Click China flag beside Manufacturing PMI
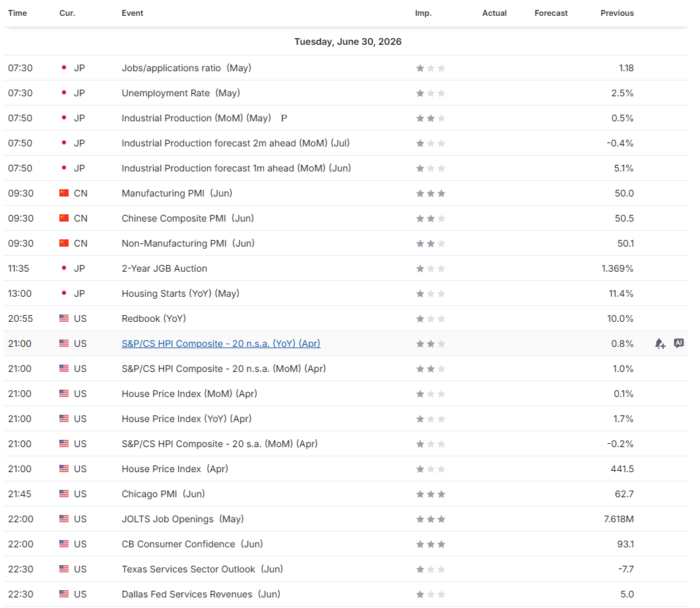Viewport: 700px width, 608px height. 64,193
